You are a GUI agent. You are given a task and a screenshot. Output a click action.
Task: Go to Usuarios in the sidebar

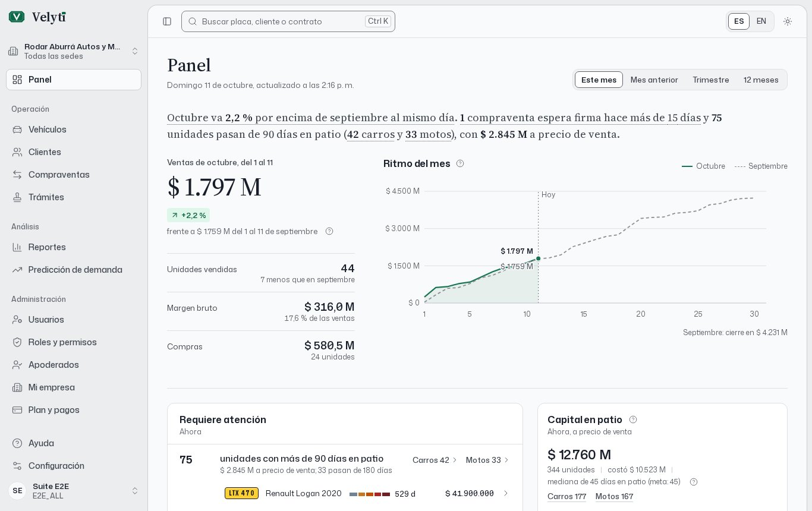74,320
